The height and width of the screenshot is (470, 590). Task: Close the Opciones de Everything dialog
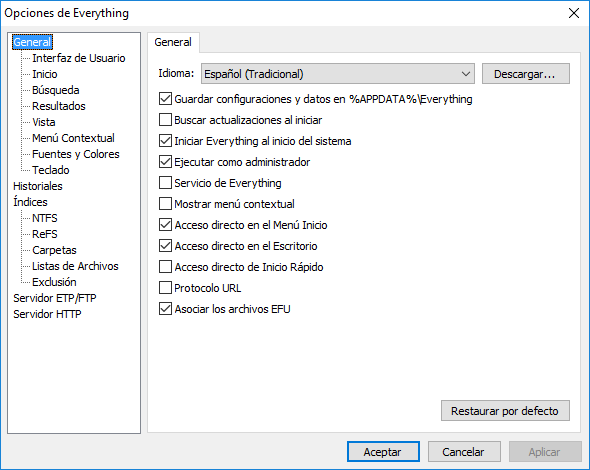[574, 13]
